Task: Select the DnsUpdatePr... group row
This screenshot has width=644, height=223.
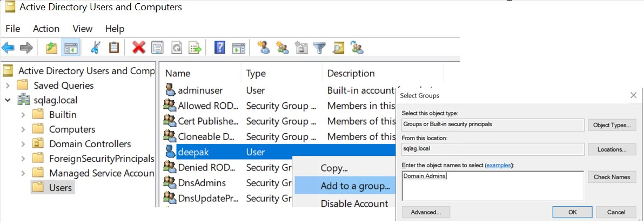Action: click(x=229, y=198)
